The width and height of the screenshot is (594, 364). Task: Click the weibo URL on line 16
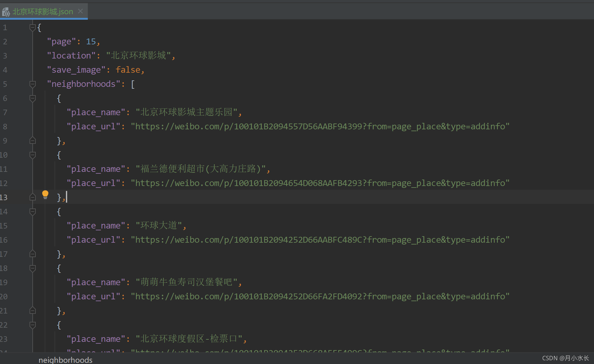point(320,240)
